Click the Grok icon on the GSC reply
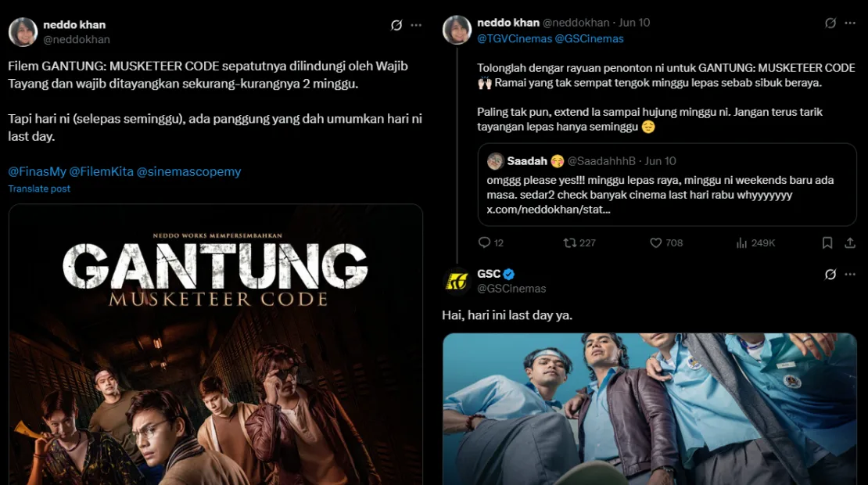Image resolution: width=868 pixels, height=485 pixels. tap(830, 274)
